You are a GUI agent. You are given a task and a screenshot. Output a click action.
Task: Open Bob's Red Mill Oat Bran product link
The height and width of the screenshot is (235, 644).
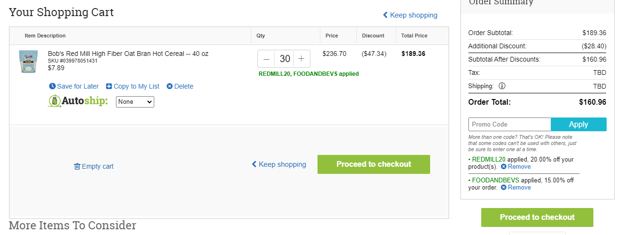(x=128, y=54)
